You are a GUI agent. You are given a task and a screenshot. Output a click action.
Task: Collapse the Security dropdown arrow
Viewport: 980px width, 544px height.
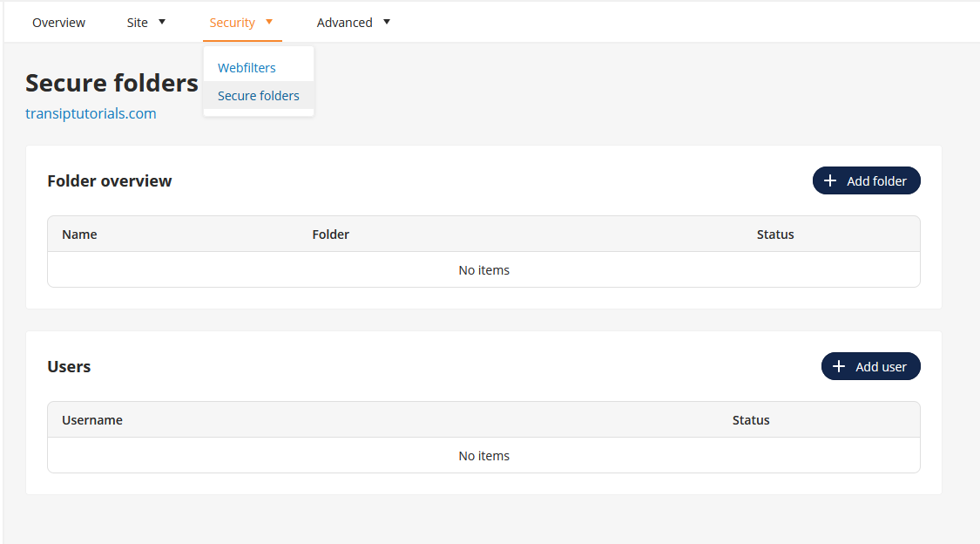pos(269,22)
